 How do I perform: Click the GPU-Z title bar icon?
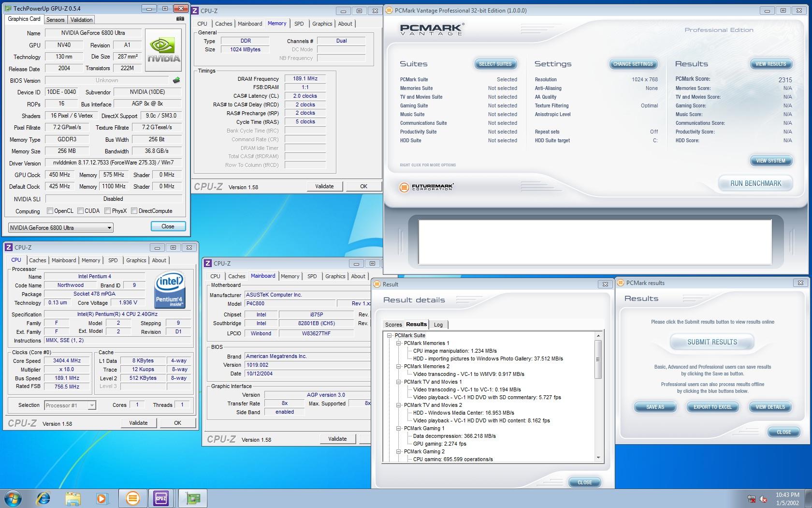[x=8, y=8]
